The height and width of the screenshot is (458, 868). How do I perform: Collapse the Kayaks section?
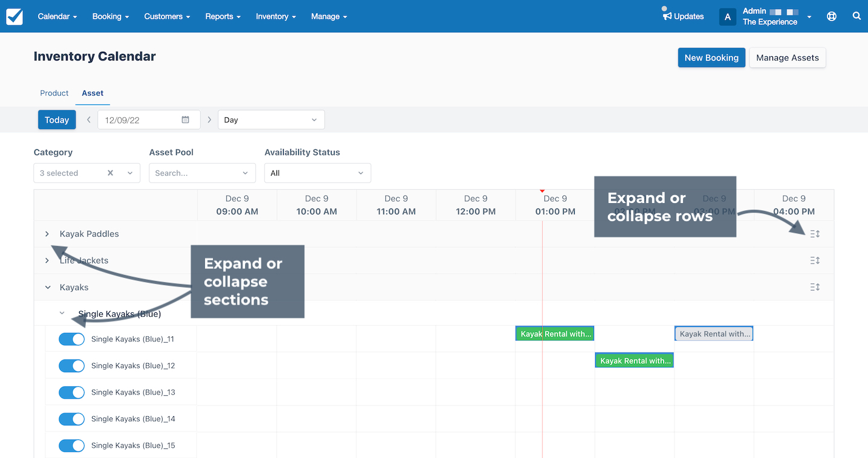click(x=48, y=288)
